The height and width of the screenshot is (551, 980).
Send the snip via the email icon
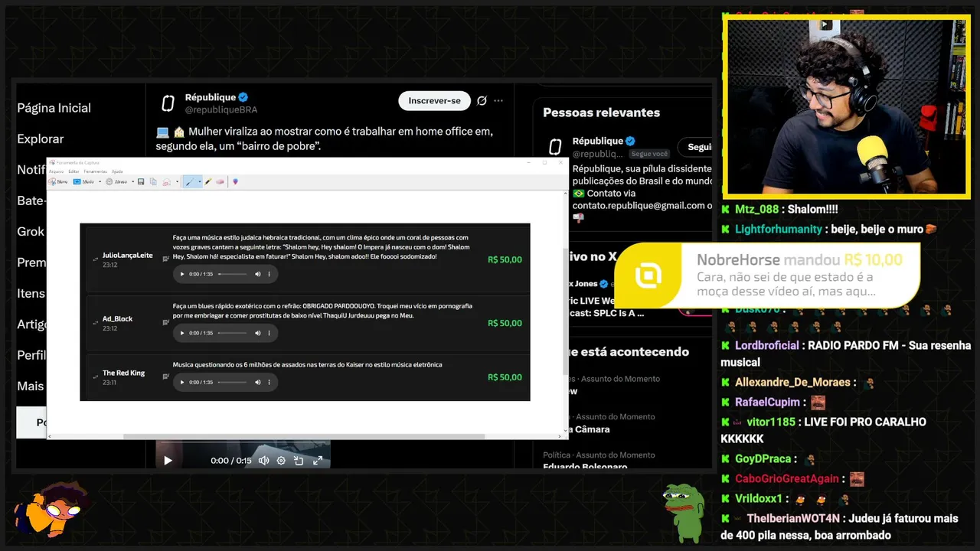tap(166, 181)
